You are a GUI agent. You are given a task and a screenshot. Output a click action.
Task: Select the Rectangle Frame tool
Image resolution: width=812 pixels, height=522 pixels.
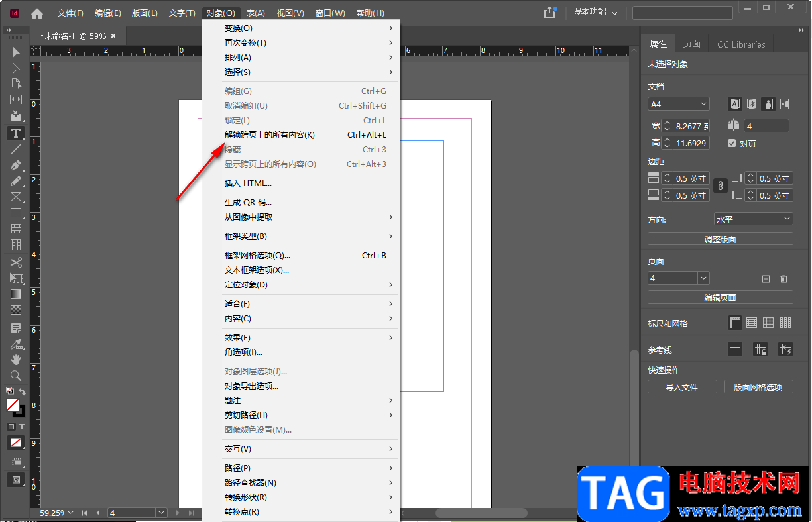(16, 197)
